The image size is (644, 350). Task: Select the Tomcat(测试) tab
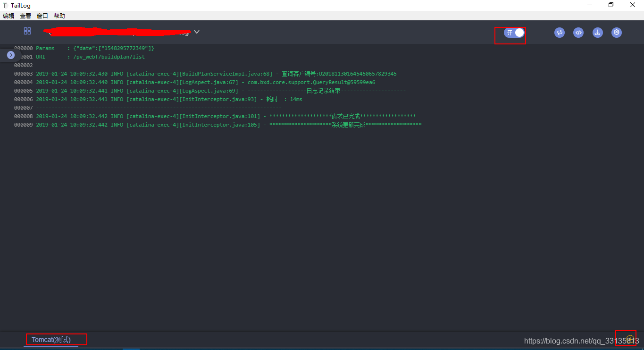pos(51,340)
